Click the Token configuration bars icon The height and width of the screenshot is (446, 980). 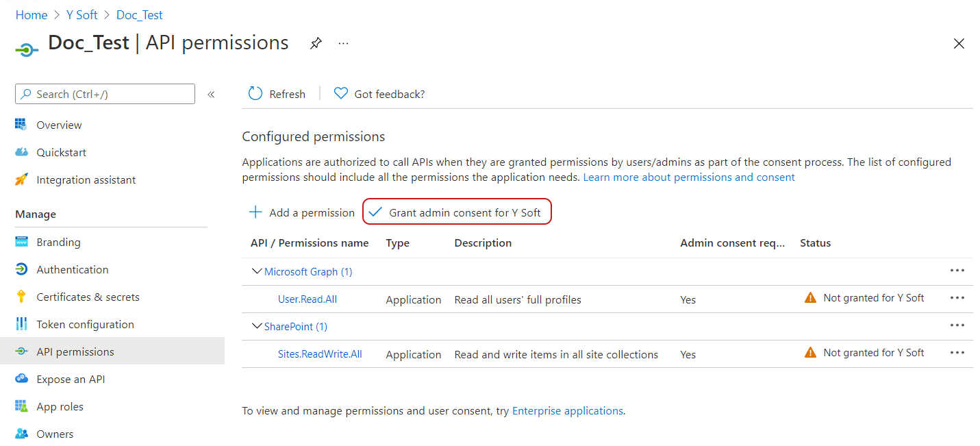(x=22, y=324)
